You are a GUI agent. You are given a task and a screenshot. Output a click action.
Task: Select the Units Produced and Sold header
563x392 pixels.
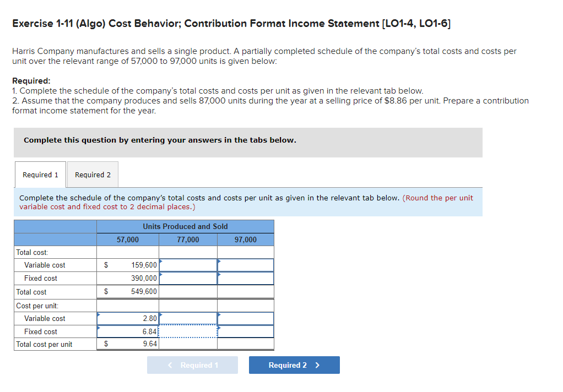[x=185, y=226]
